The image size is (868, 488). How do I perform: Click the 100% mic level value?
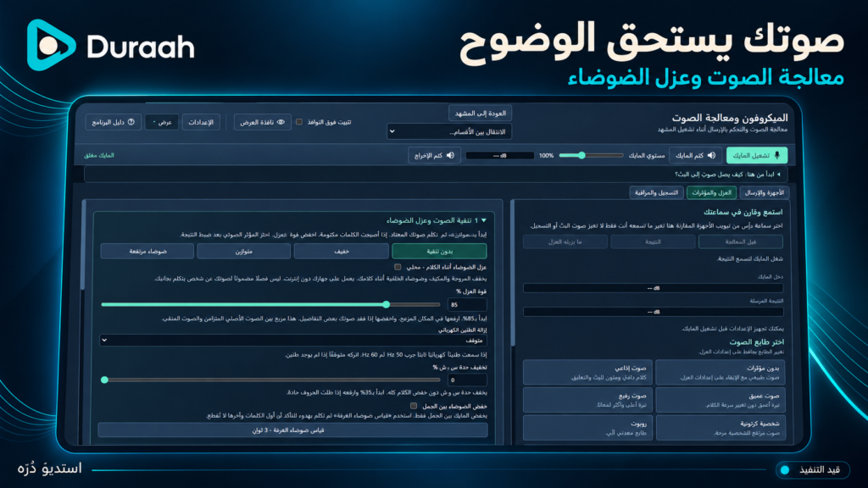pyautogui.click(x=547, y=156)
